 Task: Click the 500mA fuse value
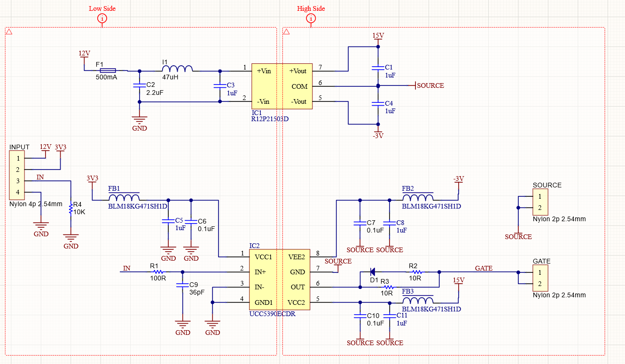pos(106,77)
